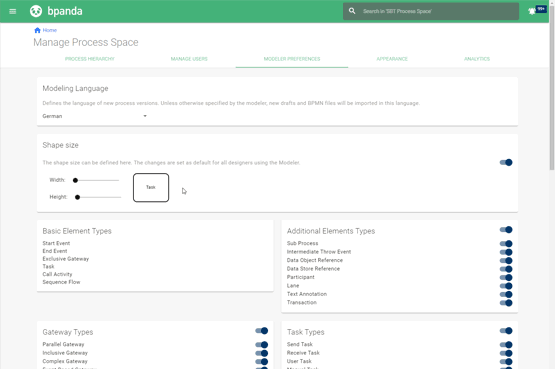This screenshot has height=369, width=555.
Task: Toggle the Transaction switch
Action: tap(506, 303)
